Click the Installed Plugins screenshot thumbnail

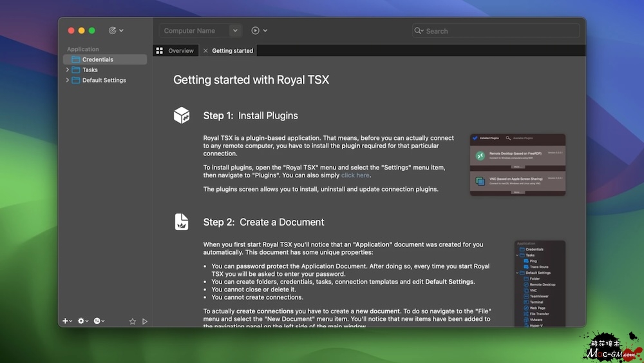point(518,164)
